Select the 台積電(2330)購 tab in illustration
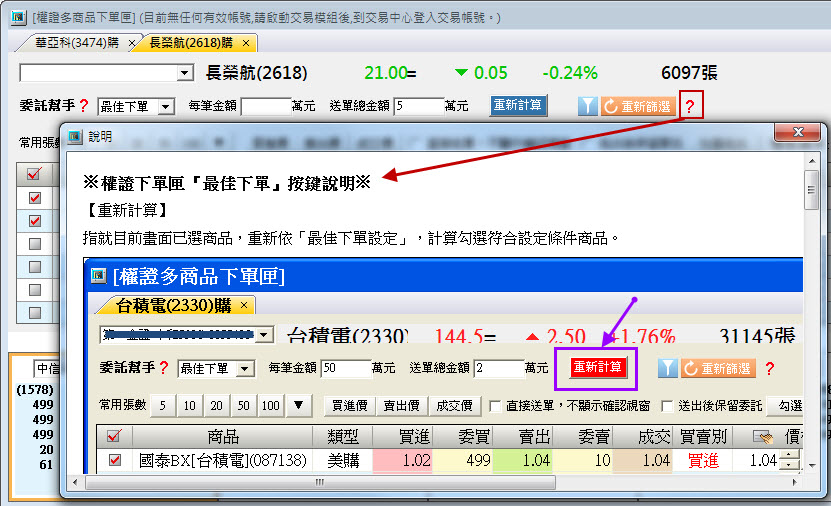The width and height of the screenshot is (831, 506). (x=174, y=305)
